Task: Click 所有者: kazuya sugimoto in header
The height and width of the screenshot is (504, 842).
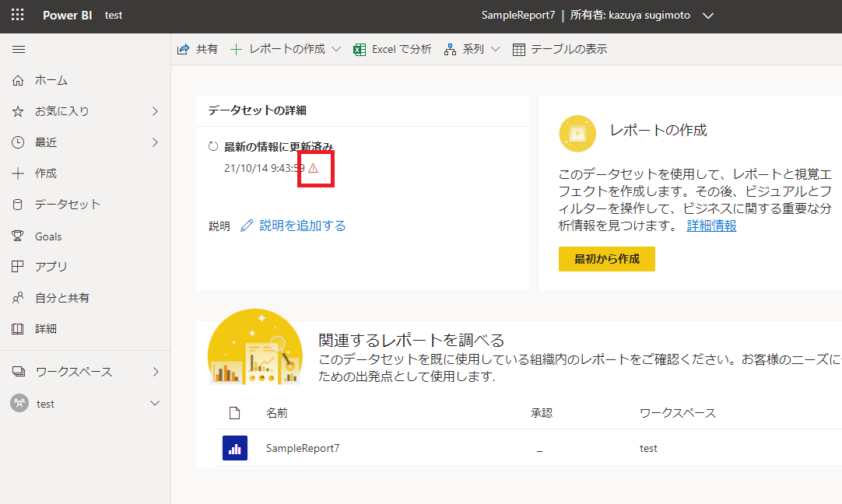Action: click(630, 15)
